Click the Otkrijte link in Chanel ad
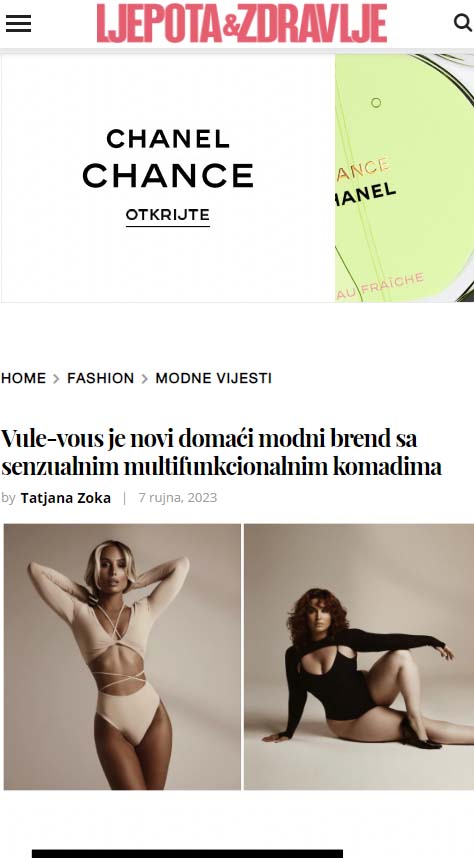Screen dimensions: 474x858 tap(167, 215)
